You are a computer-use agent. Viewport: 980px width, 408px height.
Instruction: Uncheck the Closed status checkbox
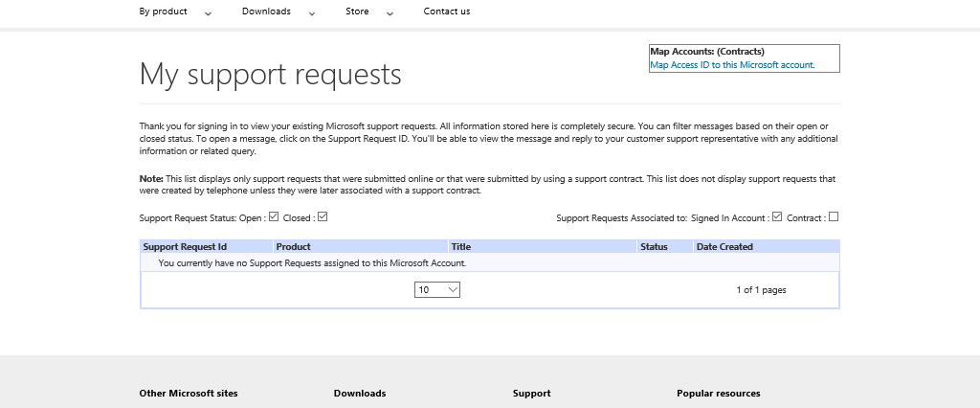[x=323, y=216]
